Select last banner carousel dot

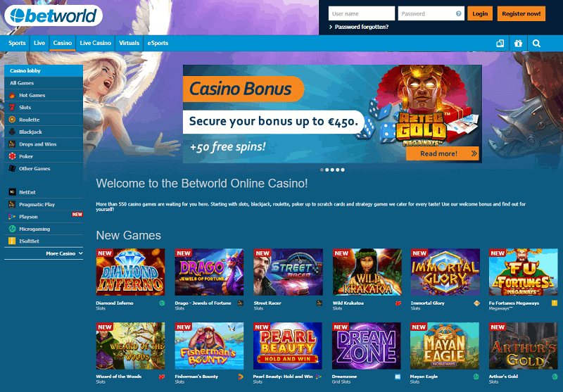point(343,170)
